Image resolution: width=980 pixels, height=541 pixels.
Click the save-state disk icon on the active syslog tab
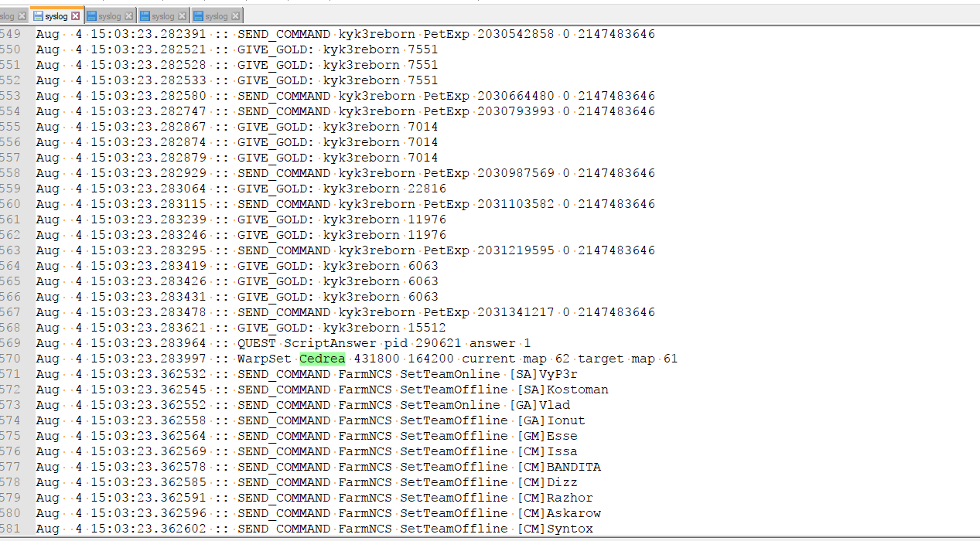click(38, 15)
